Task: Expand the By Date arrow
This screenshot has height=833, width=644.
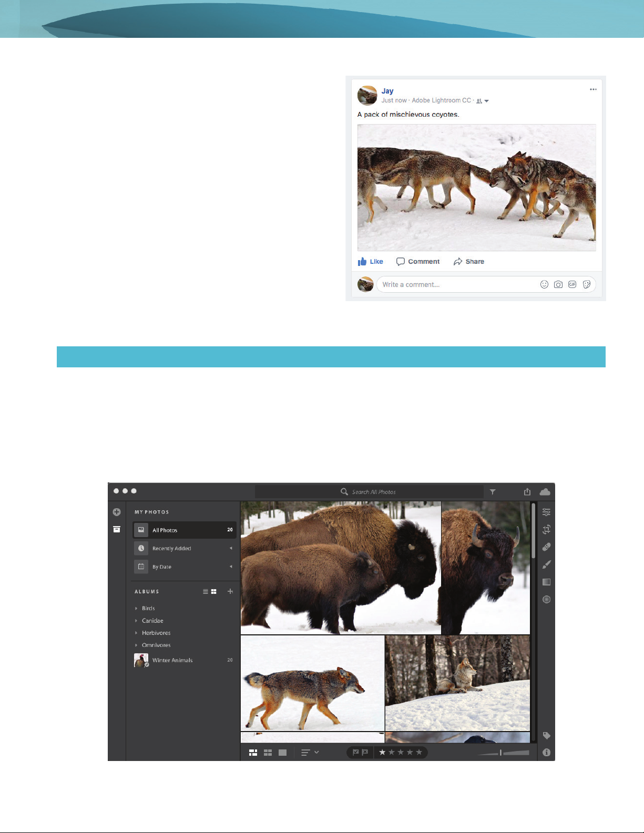Action: click(231, 567)
